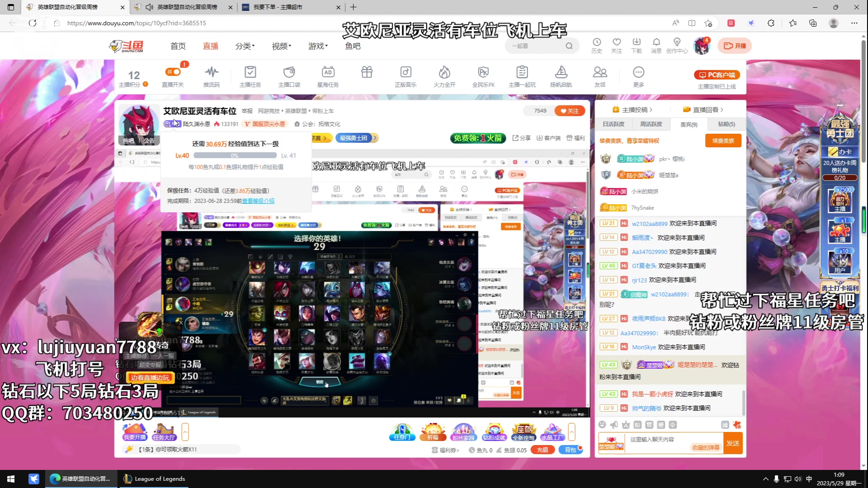Toggle mute on the second browser tab
This screenshot has height=488, width=868.
click(150, 7)
